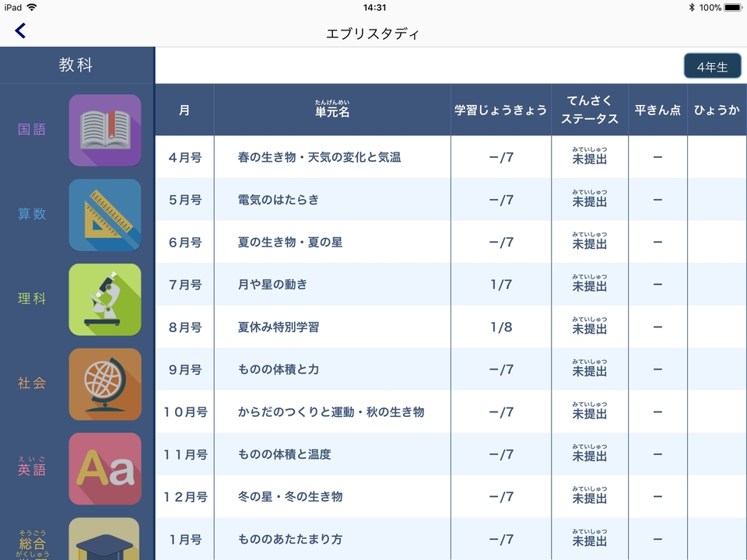
Task: Select the 総合 graduation cap icon
Action: pyautogui.click(x=105, y=541)
